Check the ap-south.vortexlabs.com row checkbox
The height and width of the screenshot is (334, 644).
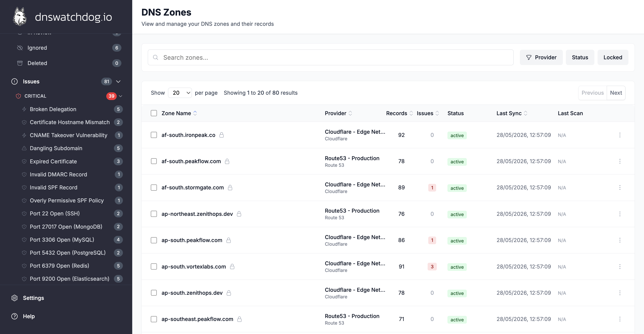(x=154, y=266)
